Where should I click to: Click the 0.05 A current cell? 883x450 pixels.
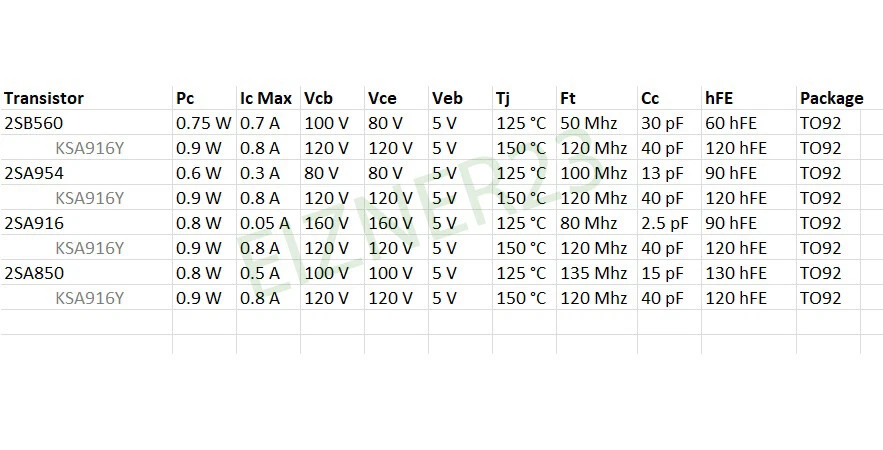click(265, 223)
